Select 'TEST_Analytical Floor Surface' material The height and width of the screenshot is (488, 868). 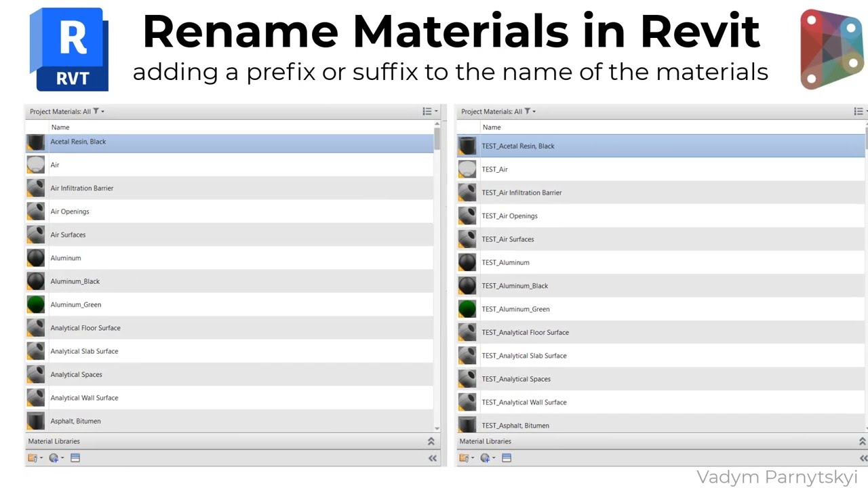(x=661, y=332)
